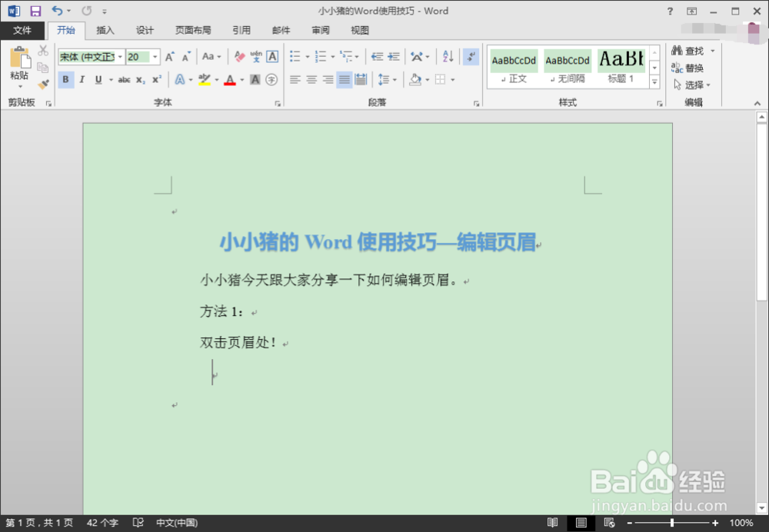Toggle italic formatting
This screenshot has height=532, width=769.
coord(82,79)
